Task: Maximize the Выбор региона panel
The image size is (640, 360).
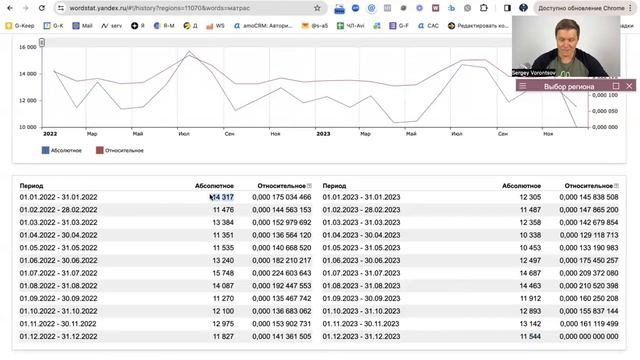Action: 616,86
